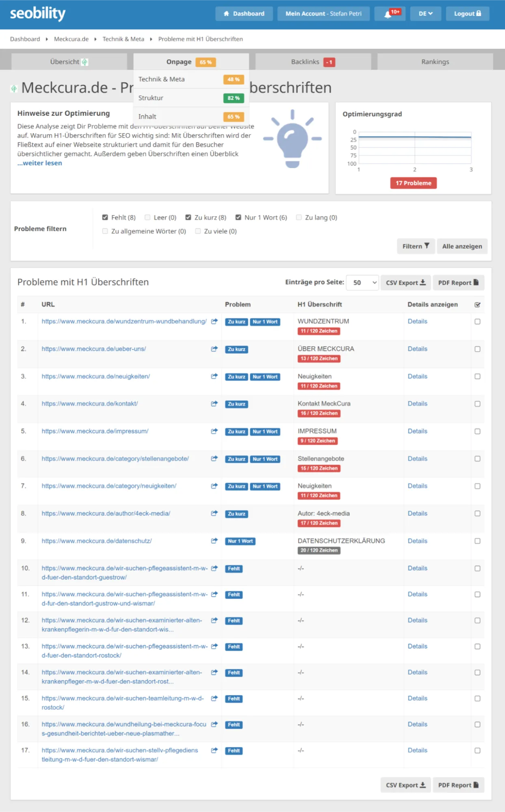Screen dimensions: 505x812
Task: Open external link icon for wundzentrum-wundbehandlung URL
Action: 214,321
